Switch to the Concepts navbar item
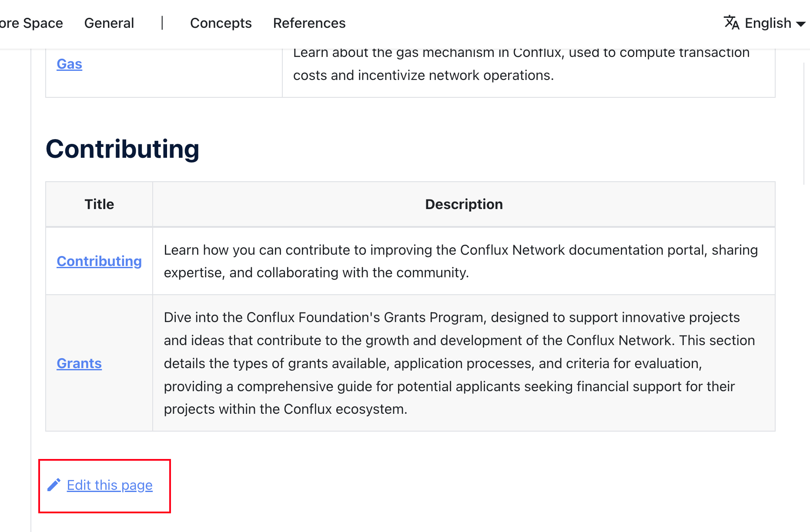This screenshot has width=810, height=532. pyautogui.click(x=221, y=23)
